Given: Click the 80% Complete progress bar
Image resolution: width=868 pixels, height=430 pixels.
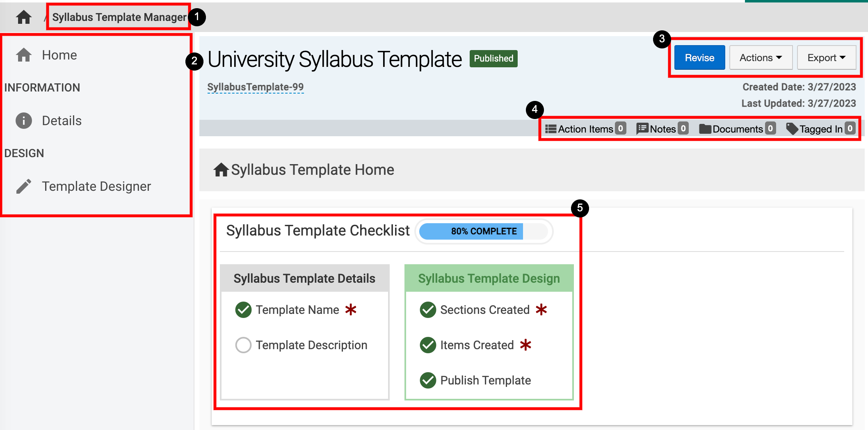Looking at the screenshot, I should (x=484, y=231).
